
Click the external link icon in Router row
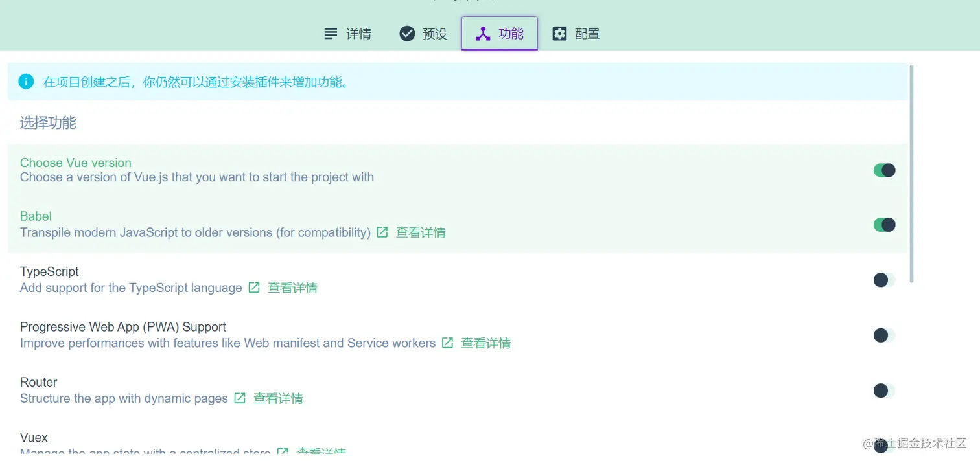pos(240,398)
